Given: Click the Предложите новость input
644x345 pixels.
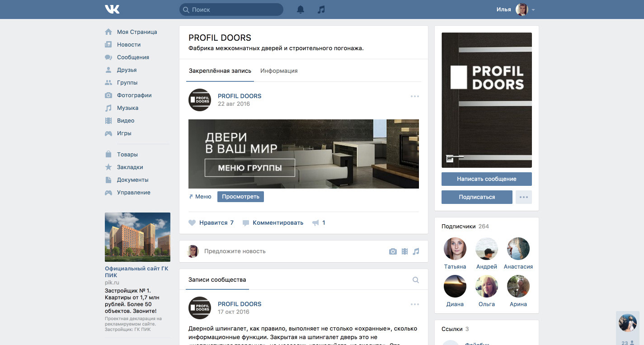Looking at the screenshot, I should click(x=291, y=251).
